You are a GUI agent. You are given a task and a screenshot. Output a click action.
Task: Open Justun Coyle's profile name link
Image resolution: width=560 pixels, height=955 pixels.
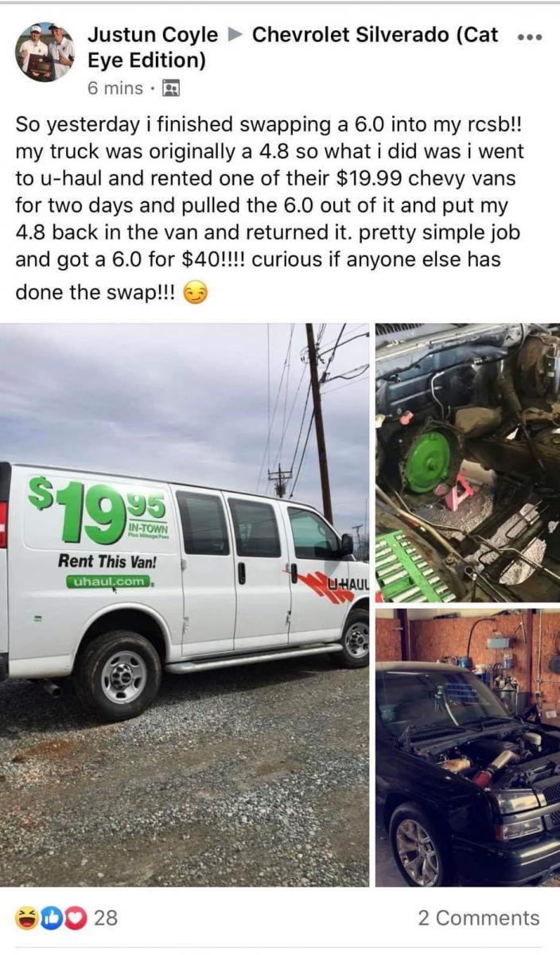153,35
